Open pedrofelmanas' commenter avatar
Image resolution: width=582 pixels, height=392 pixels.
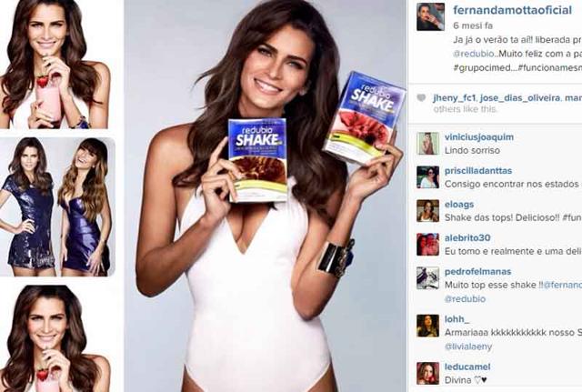(427, 278)
